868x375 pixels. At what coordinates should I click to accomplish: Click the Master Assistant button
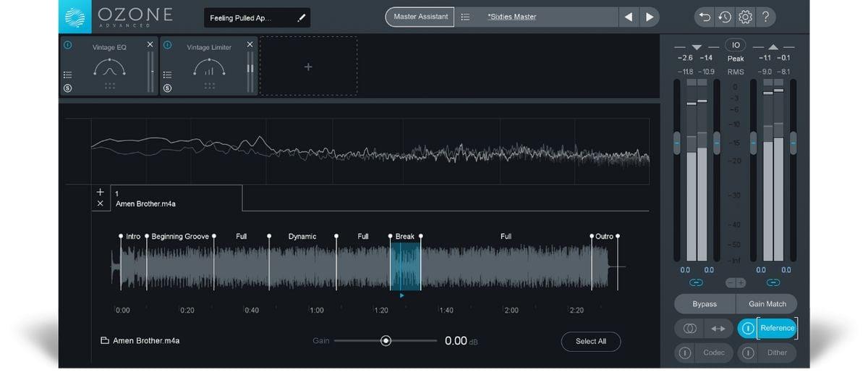420,17
